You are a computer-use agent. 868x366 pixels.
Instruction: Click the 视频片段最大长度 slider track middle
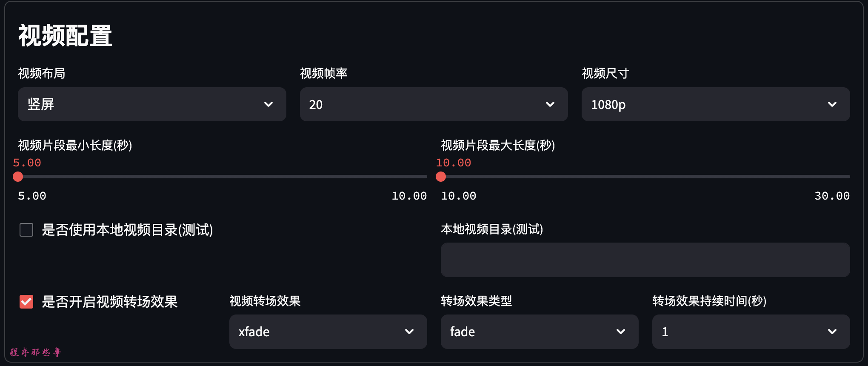[x=645, y=177]
